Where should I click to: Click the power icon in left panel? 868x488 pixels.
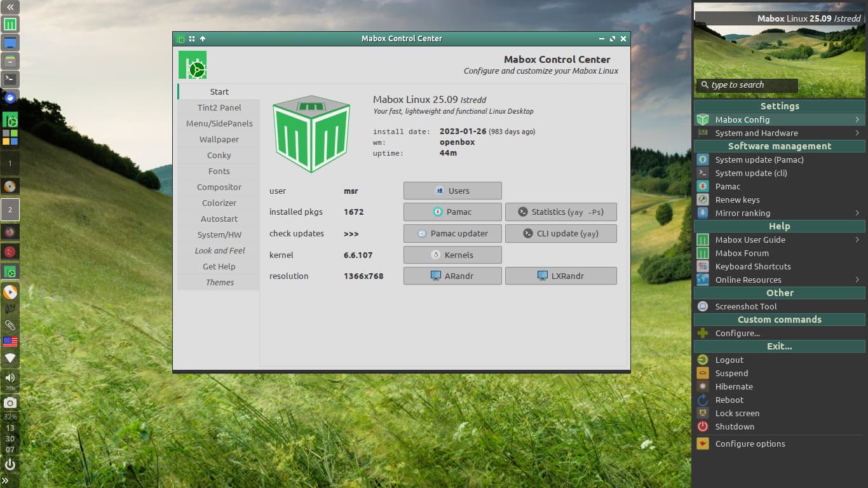point(10,464)
